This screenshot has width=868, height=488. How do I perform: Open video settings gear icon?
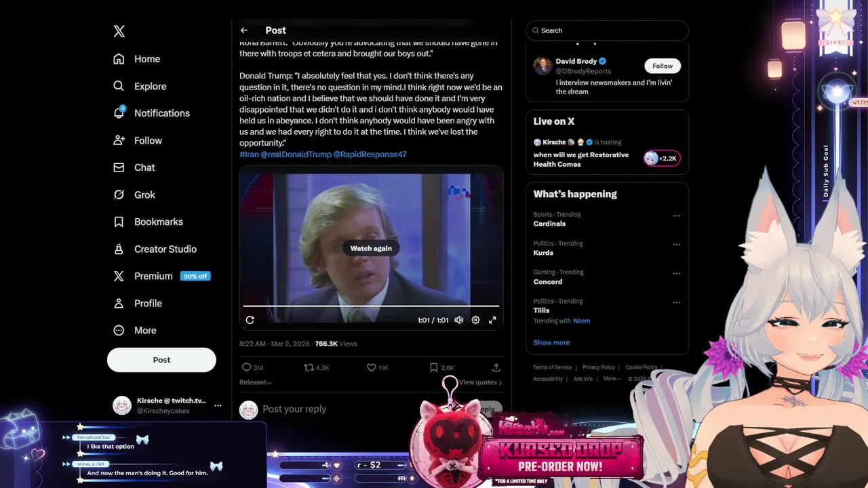475,320
